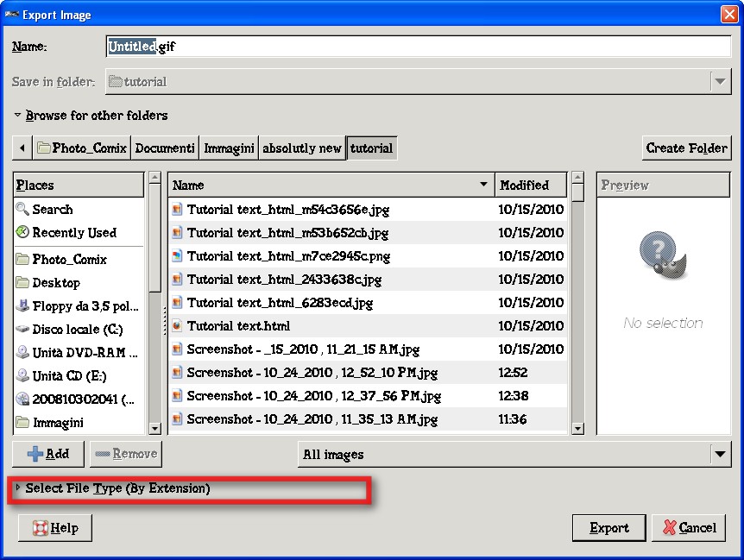
Task: Close the Export Image window
Action: (x=728, y=14)
